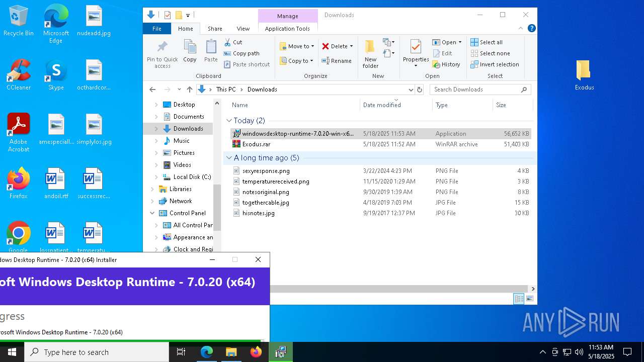Viewport: 644px width, 362px height.
Task: Open Microsoft Edge from taskbar
Action: (x=207, y=352)
